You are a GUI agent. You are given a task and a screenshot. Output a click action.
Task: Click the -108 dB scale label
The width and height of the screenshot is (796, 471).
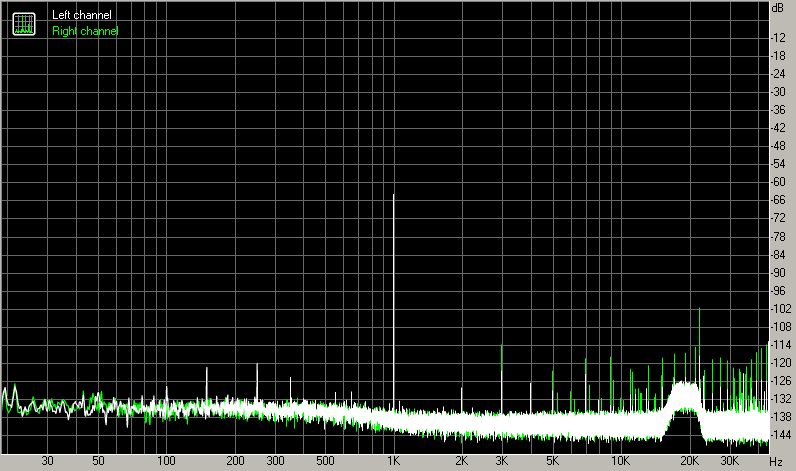[781, 327]
